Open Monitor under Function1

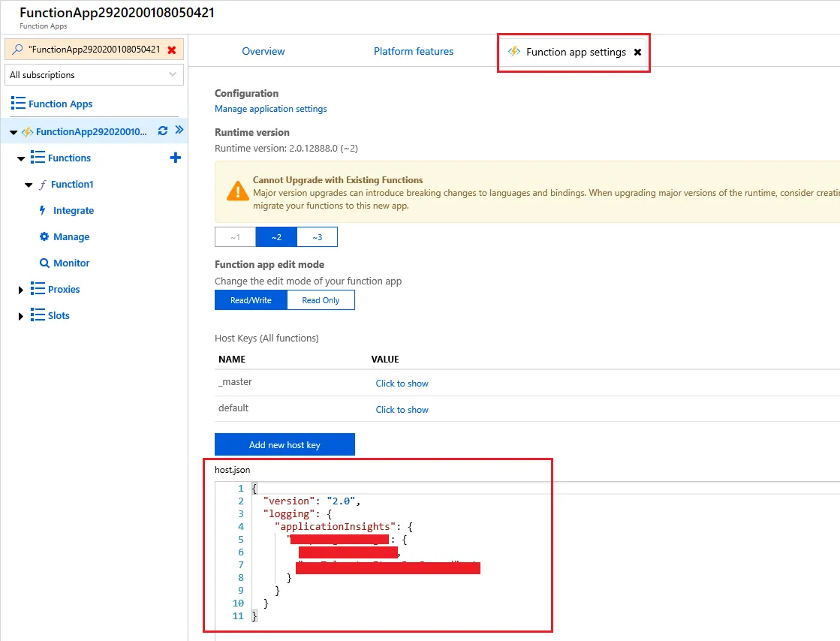click(x=71, y=263)
